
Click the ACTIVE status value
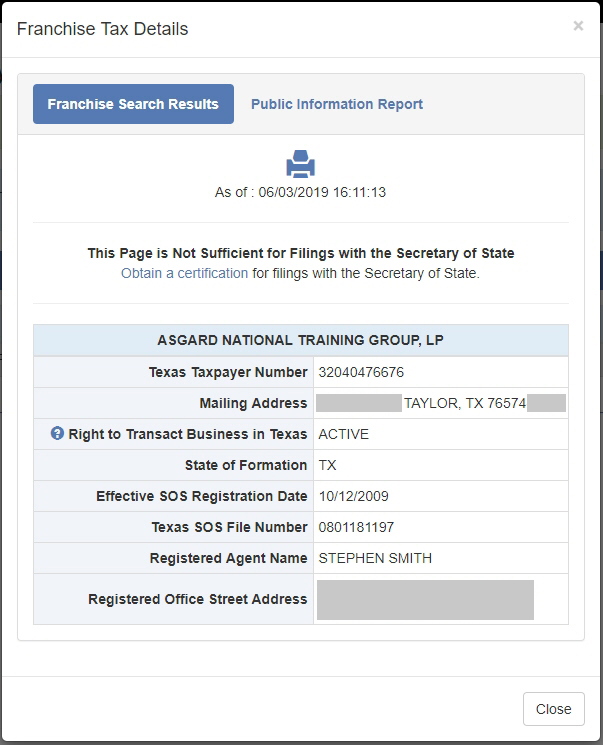(x=343, y=434)
